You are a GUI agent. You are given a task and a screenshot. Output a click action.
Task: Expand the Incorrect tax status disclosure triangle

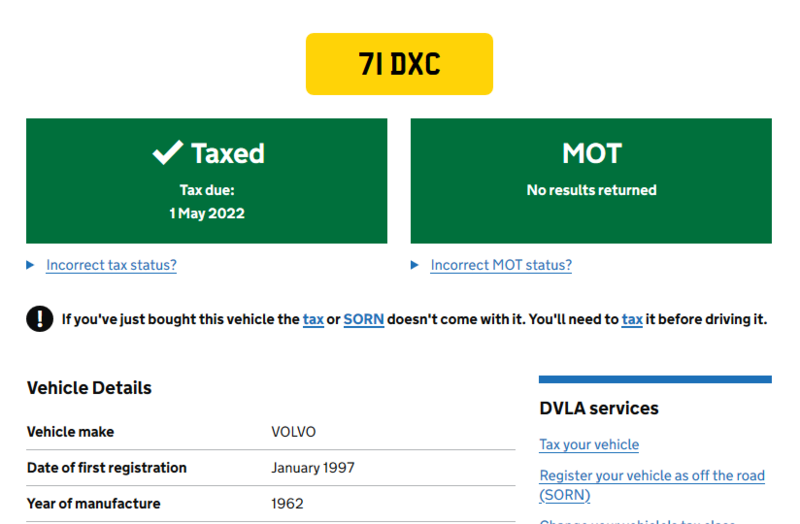tap(32, 265)
